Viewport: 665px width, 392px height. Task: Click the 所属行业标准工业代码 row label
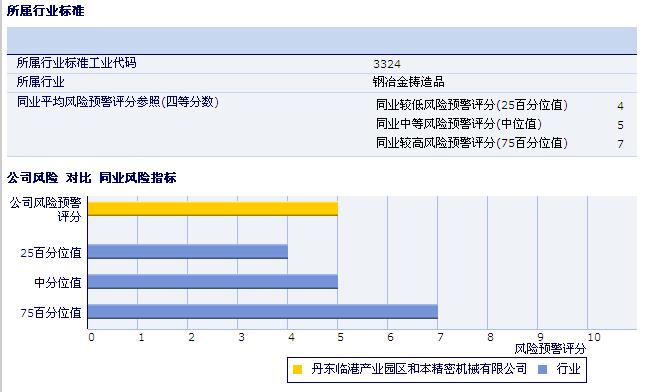tap(77, 63)
